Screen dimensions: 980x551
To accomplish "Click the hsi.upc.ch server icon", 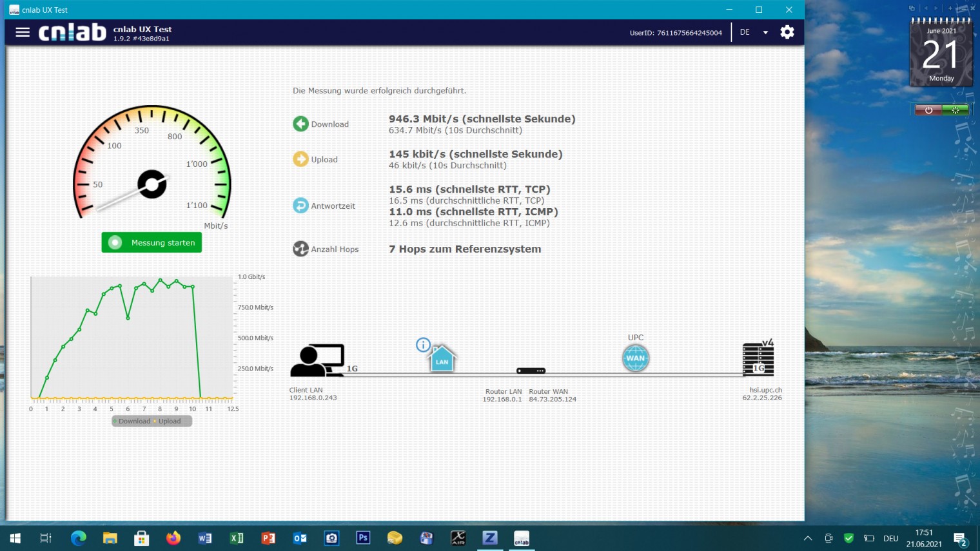I will [758, 360].
